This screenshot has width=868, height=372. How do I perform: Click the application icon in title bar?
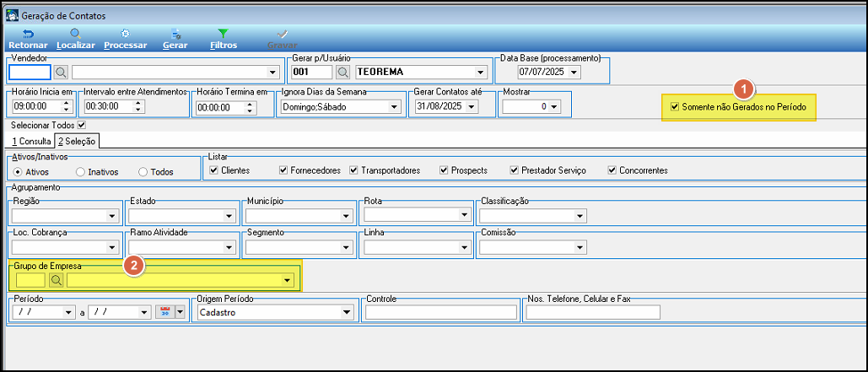pos(11,16)
